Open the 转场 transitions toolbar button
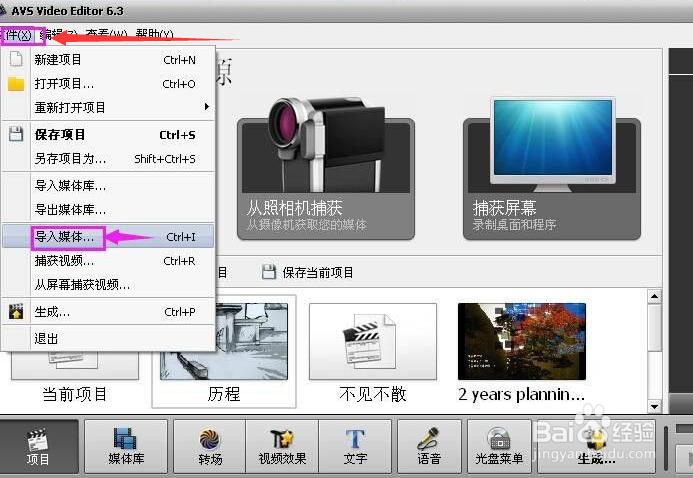Viewport: 693px width, 478px height. click(210, 447)
